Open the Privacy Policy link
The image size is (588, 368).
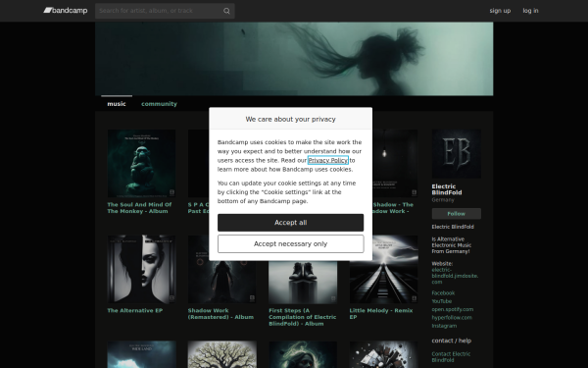point(328,160)
